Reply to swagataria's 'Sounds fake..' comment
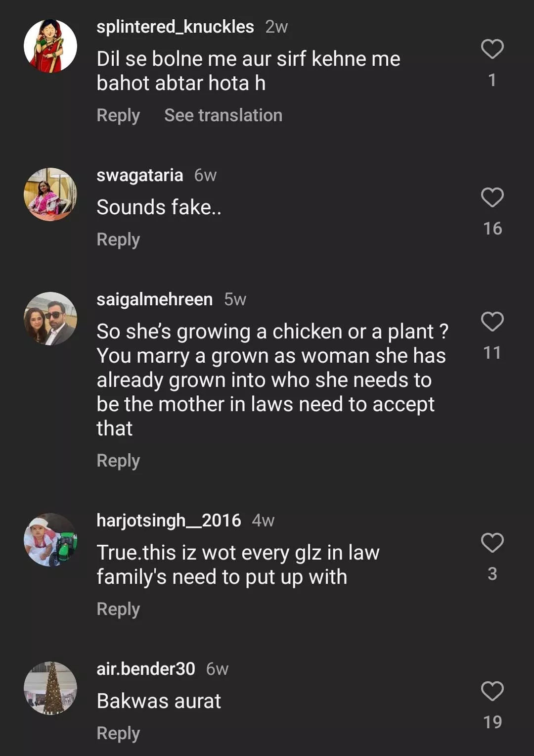 tap(118, 240)
